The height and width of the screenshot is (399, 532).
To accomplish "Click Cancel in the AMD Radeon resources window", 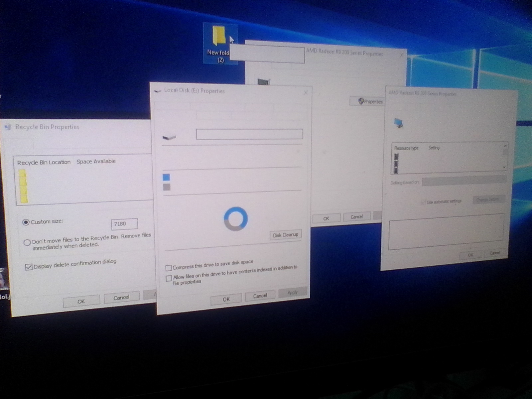I will pos(494,253).
